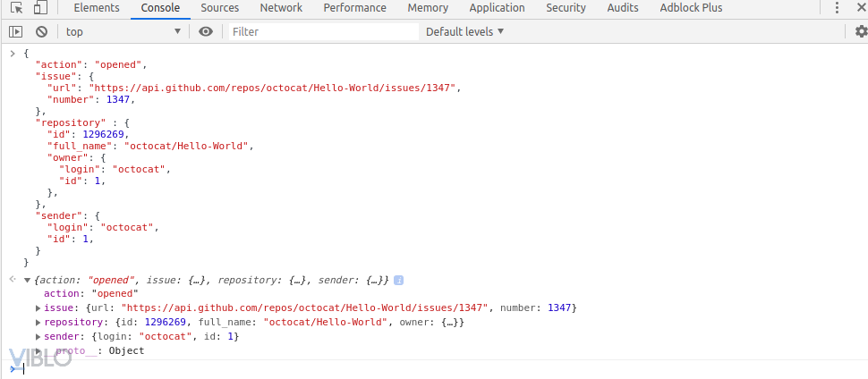The height and width of the screenshot is (379, 868).
Task: Activate the inspect element picker icon
Action: (16, 8)
